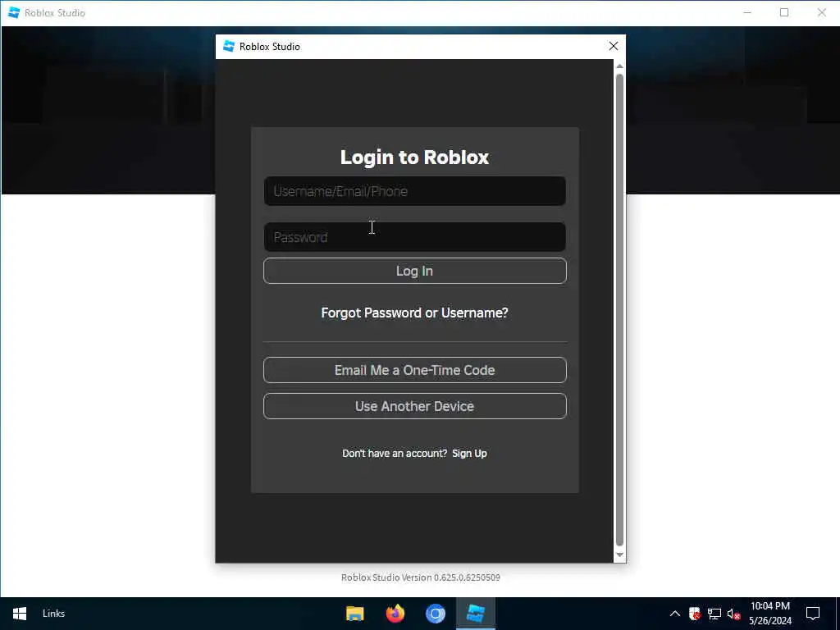Open the notification center icon
Screen dimensions: 840x630
813,614
